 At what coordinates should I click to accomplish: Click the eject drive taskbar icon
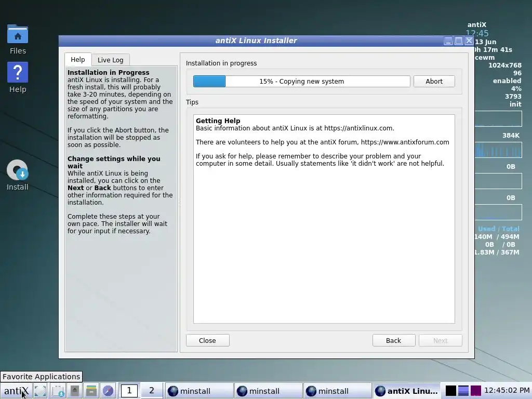(75, 391)
